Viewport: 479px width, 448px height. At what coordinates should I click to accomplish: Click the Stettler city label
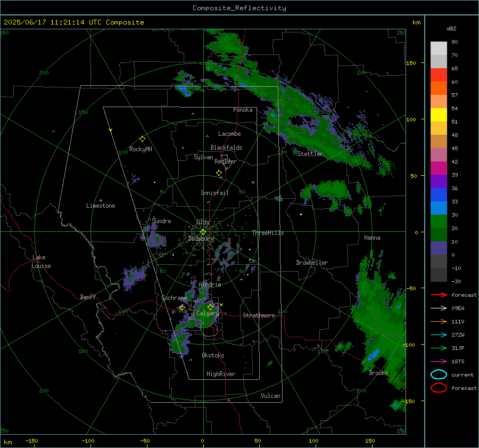310,154
